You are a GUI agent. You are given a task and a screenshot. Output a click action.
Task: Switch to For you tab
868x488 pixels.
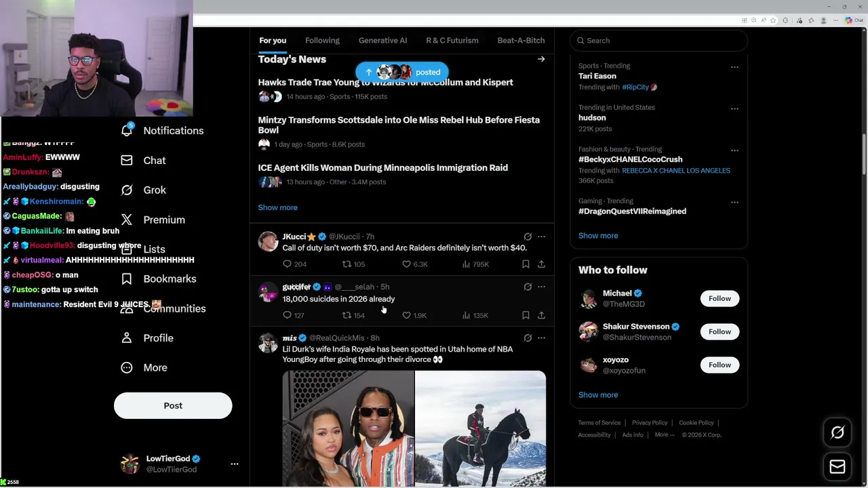coord(273,41)
